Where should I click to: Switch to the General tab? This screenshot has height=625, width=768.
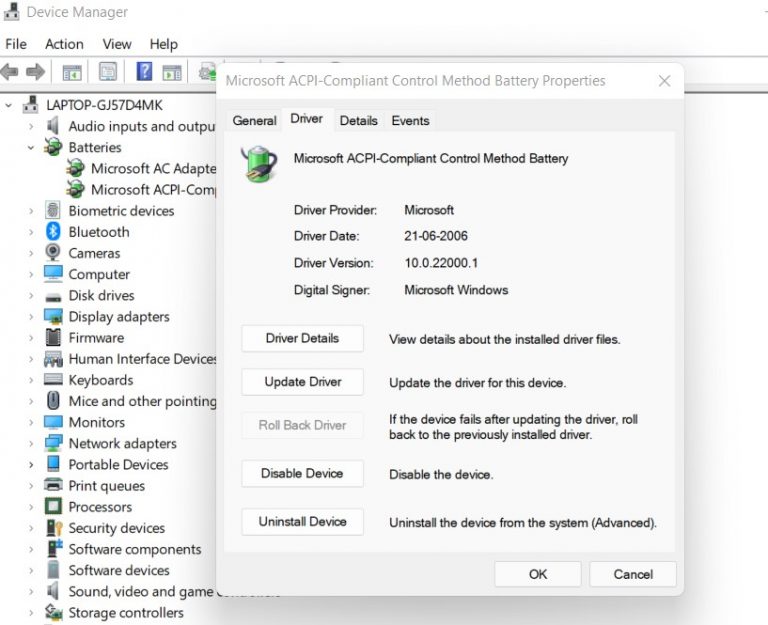coord(254,120)
